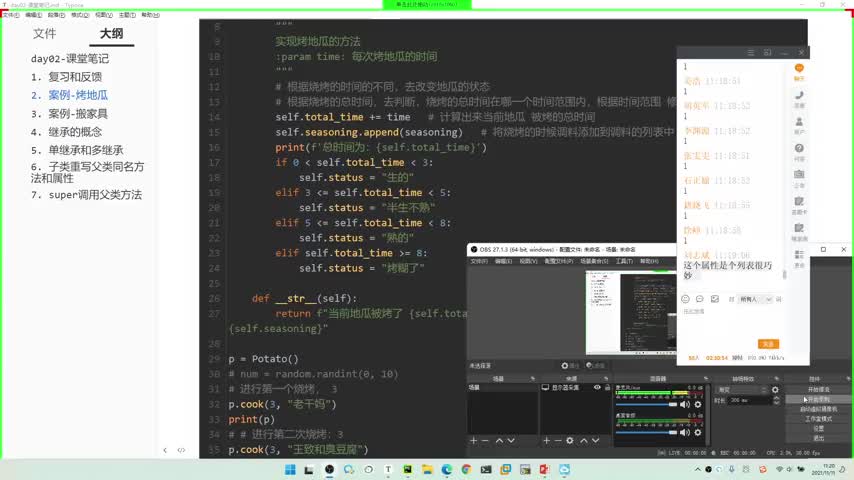
Task: Jump to outline item 案例-烤地瓜
Action: pyautogui.click(x=69, y=95)
